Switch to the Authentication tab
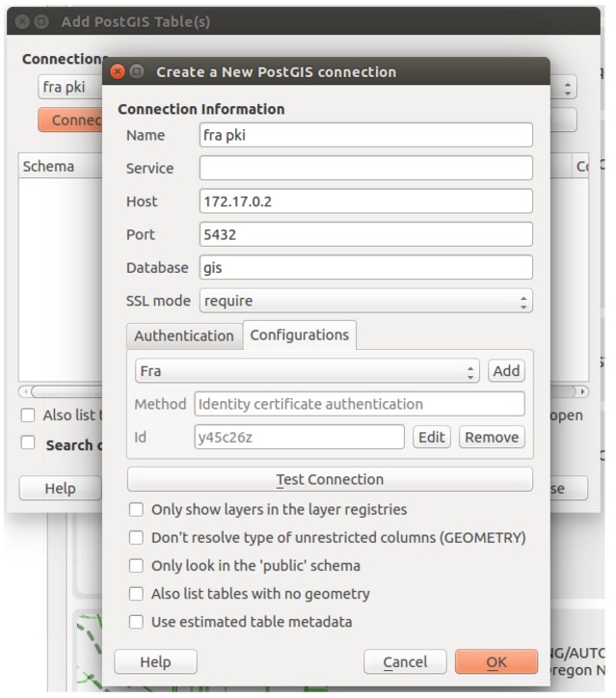 point(184,336)
